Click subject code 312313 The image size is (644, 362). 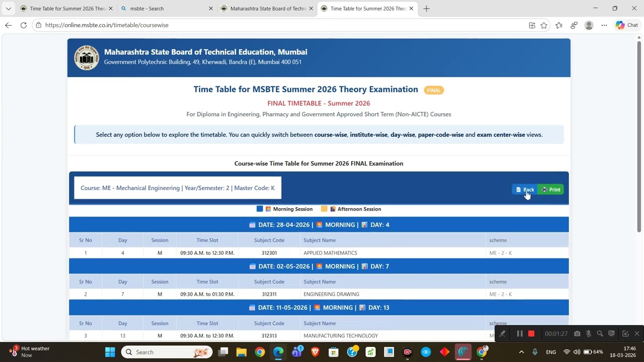tap(269, 335)
